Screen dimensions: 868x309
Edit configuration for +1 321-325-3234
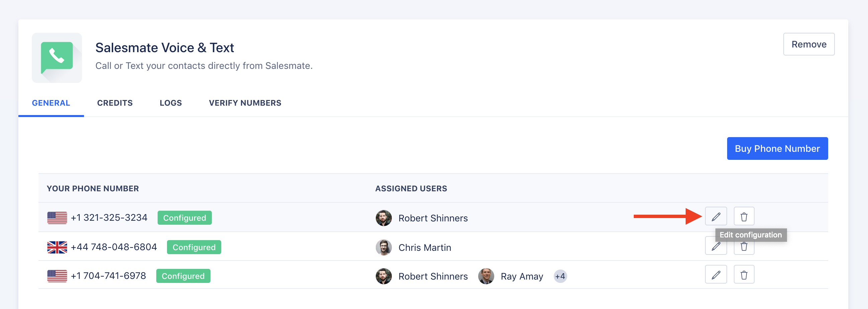click(716, 216)
